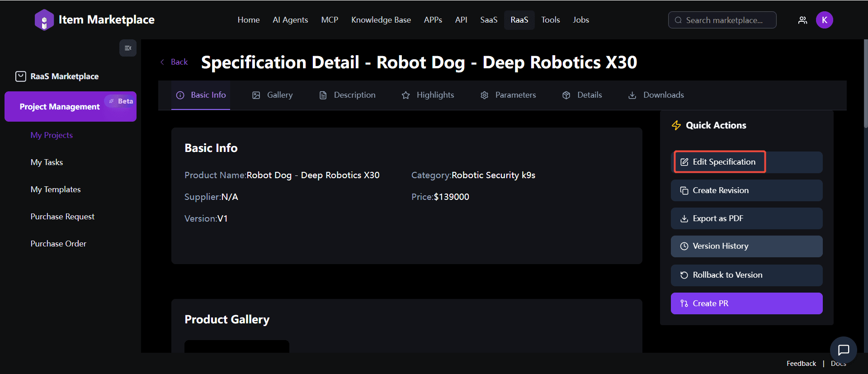Go back using the Back chevron

163,62
